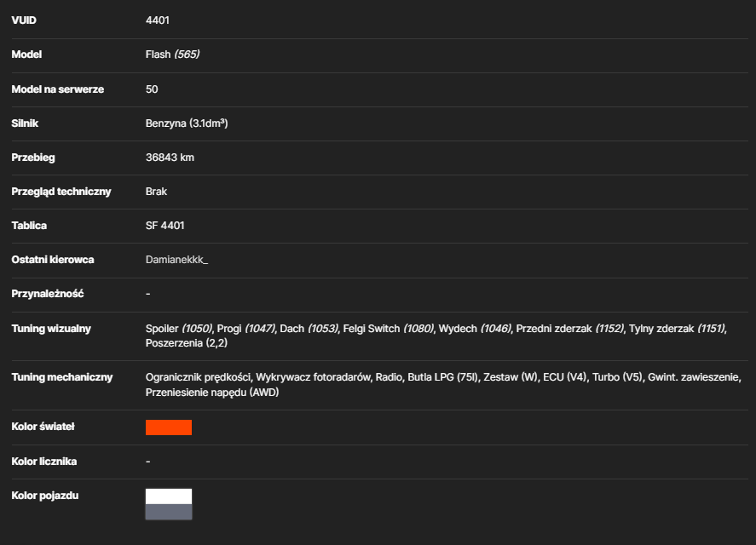Click the Kolor pojazdu label
This screenshot has height=545, width=756.
pyautogui.click(x=45, y=496)
